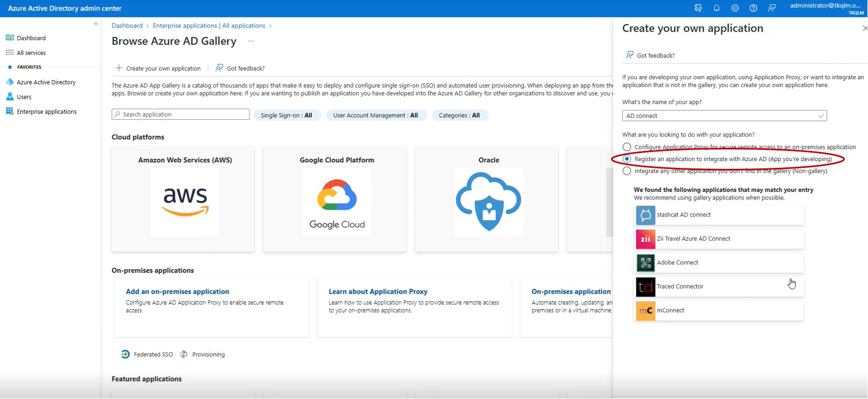868x399 pixels.
Task: Open the administrator account menu
Action: point(827,8)
